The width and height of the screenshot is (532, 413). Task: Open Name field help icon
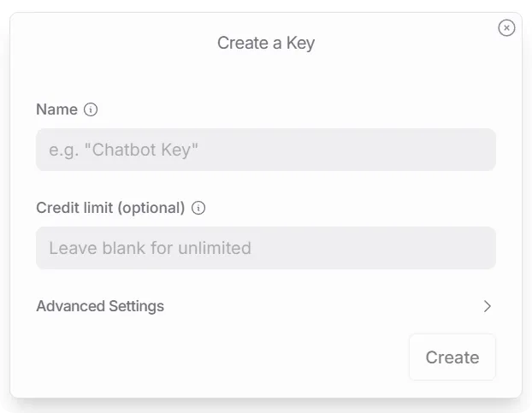[92, 109]
